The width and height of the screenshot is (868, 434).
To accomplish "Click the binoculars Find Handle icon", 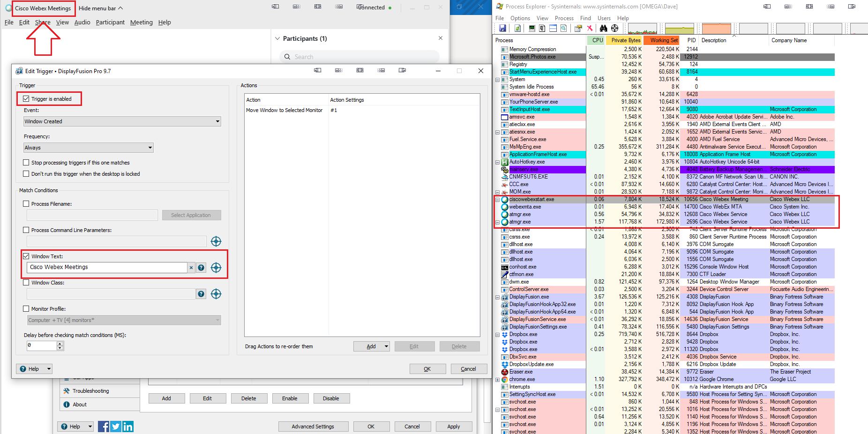I will (x=604, y=28).
